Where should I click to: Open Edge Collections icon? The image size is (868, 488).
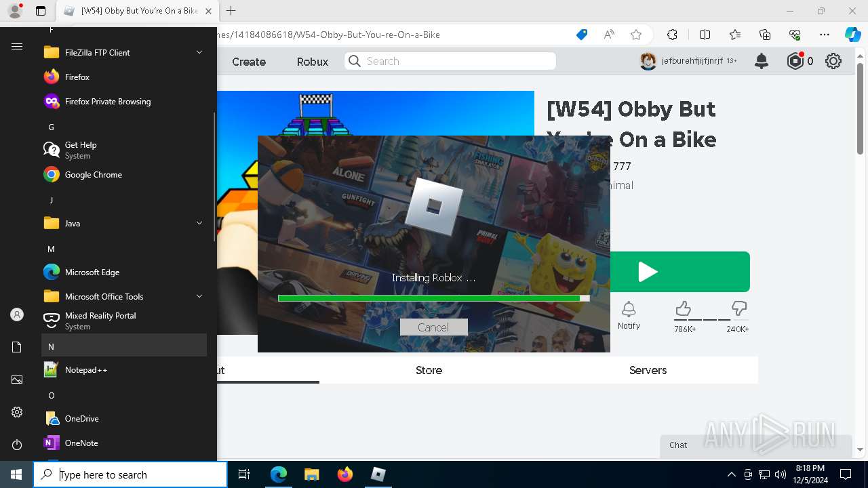tap(765, 35)
